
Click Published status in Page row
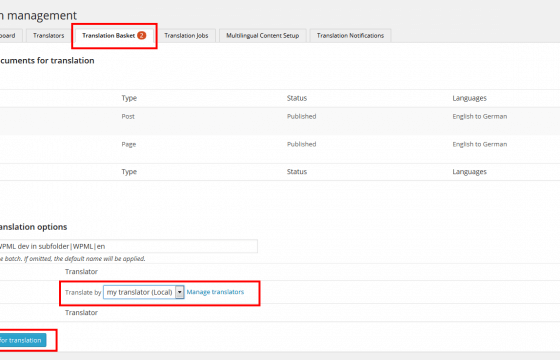coord(301,144)
